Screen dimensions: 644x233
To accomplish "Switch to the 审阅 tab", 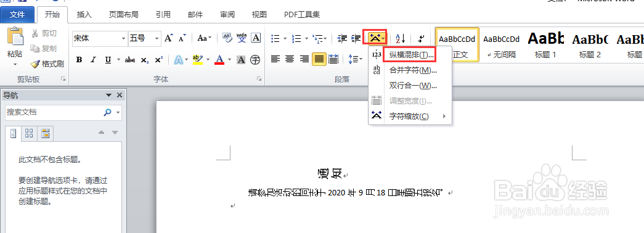I will click(x=227, y=15).
